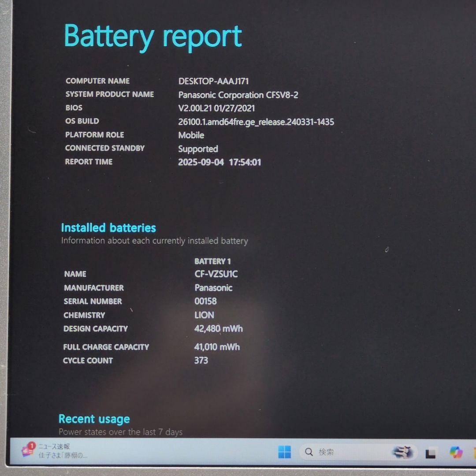Screen dimensions: 476x476
Task: Select the 'Installed batteries' section heading
Action: (108, 228)
